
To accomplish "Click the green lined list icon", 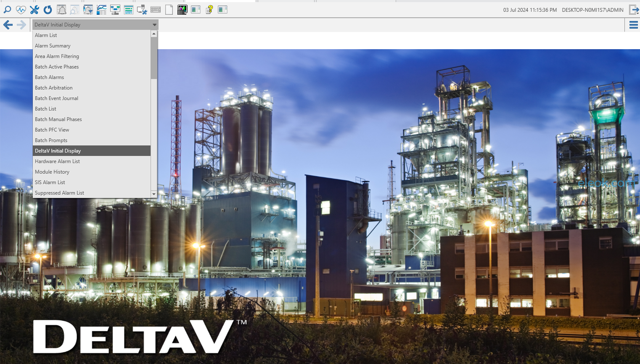I will (x=129, y=9).
